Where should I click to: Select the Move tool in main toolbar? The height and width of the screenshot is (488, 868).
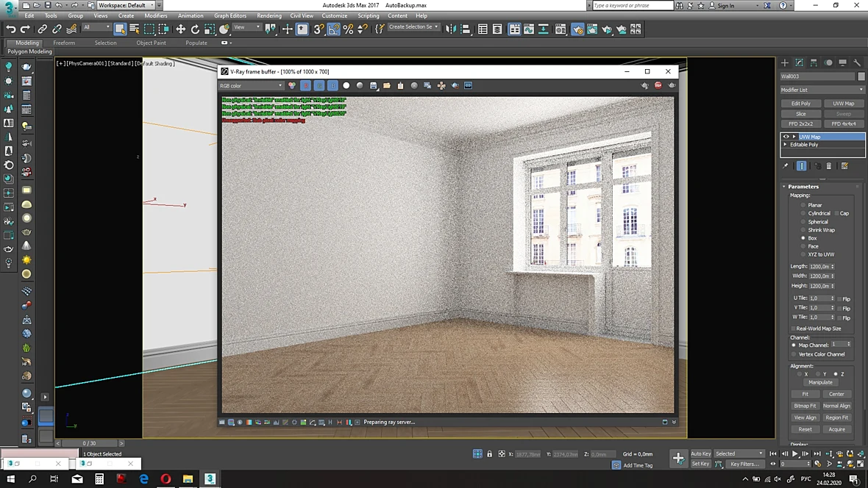pyautogui.click(x=180, y=29)
